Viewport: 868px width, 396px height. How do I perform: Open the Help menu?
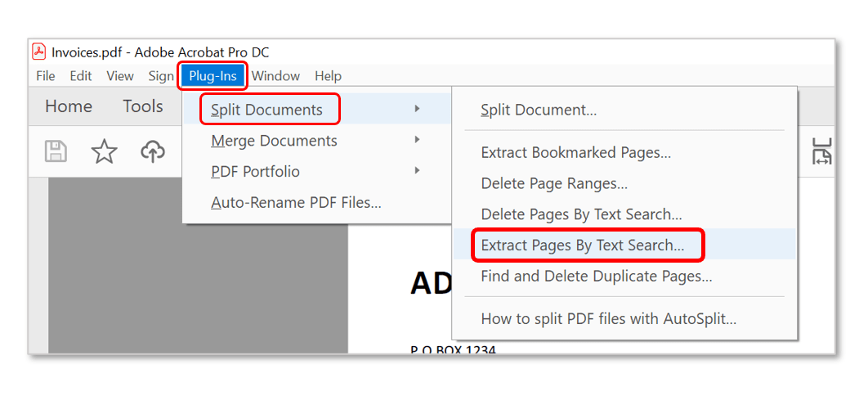click(x=329, y=76)
